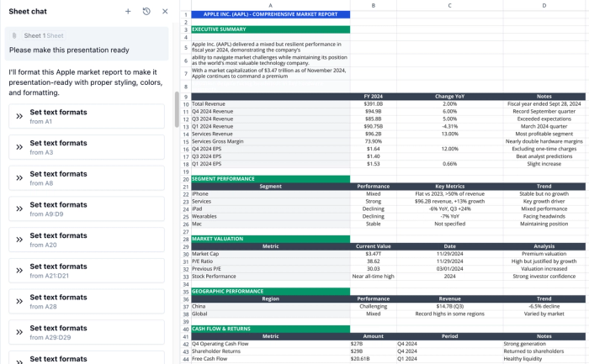
Task: Click the CASH FLOW & RETURNS heading cell
Action: pyautogui.click(x=270, y=329)
